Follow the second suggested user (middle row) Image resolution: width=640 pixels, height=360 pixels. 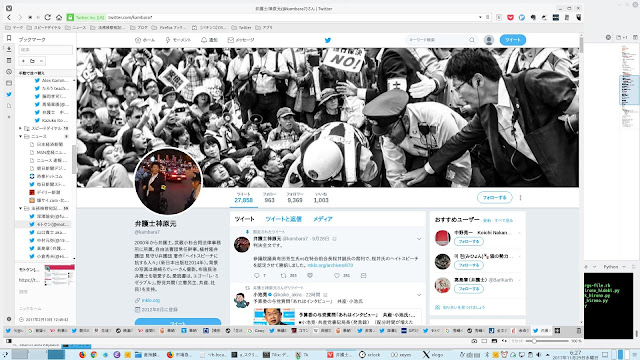[x=469, y=265]
